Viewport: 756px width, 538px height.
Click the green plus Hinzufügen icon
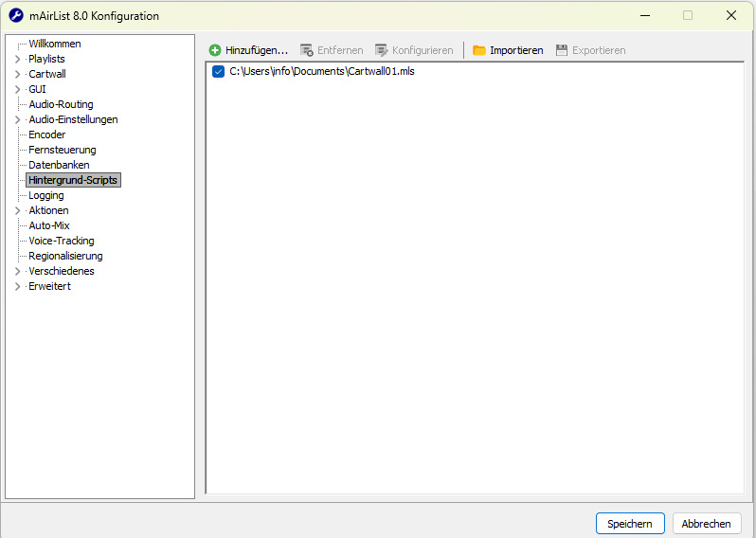(x=215, y=50)
